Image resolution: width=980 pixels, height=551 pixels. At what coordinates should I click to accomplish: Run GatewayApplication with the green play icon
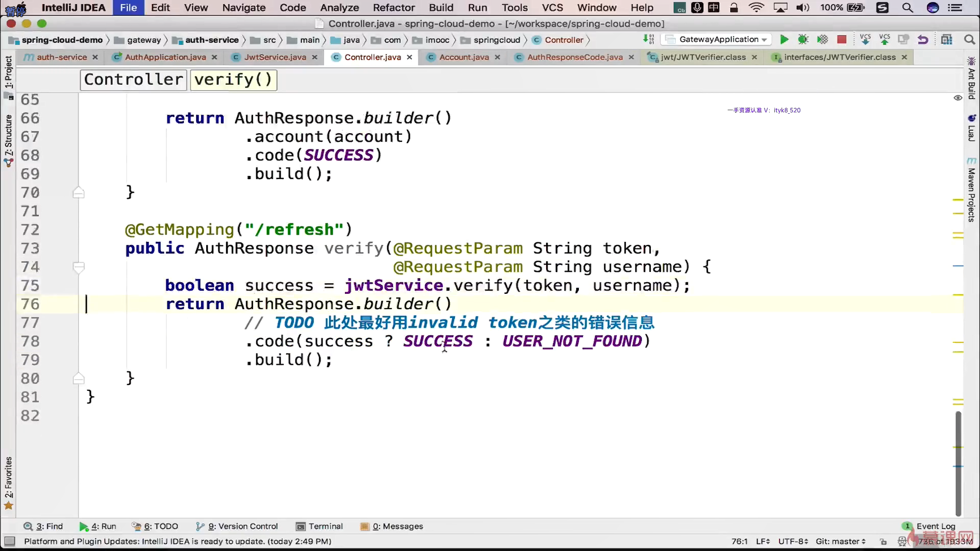point(784,40)
